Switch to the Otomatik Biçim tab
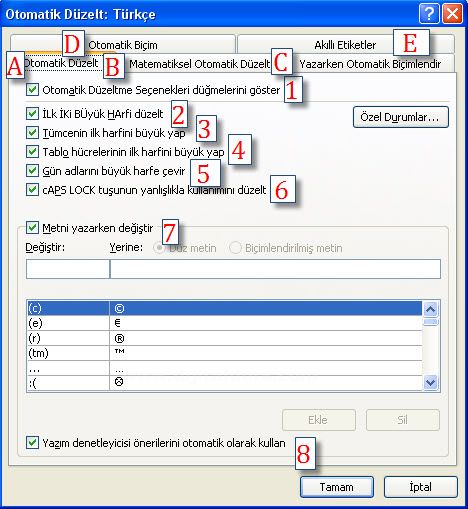Image resolution: width=468 pixels, height=509 pixels. coord(123,44)
